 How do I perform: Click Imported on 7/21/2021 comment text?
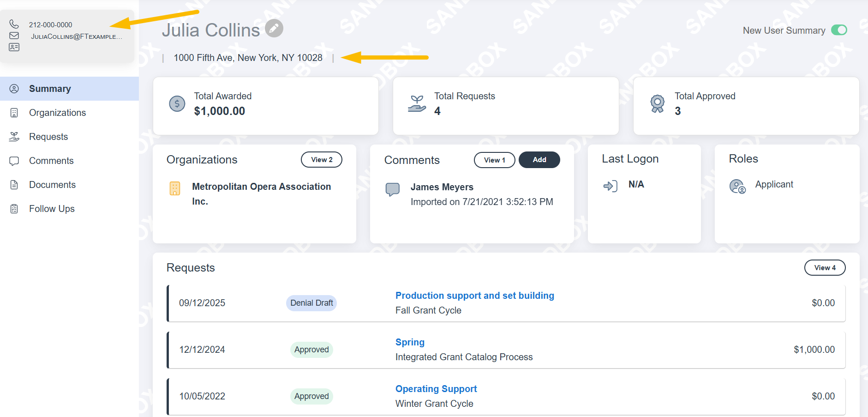click(x=482, y=202)
